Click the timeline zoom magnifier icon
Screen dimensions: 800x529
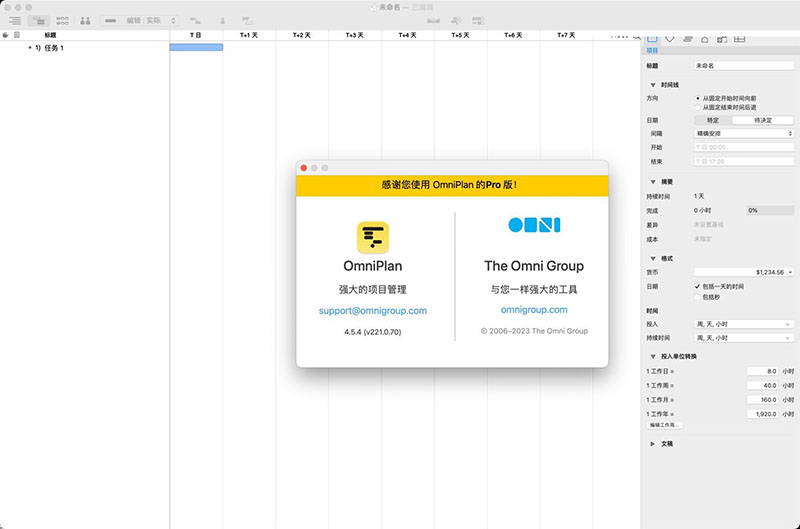pos(637,37)
